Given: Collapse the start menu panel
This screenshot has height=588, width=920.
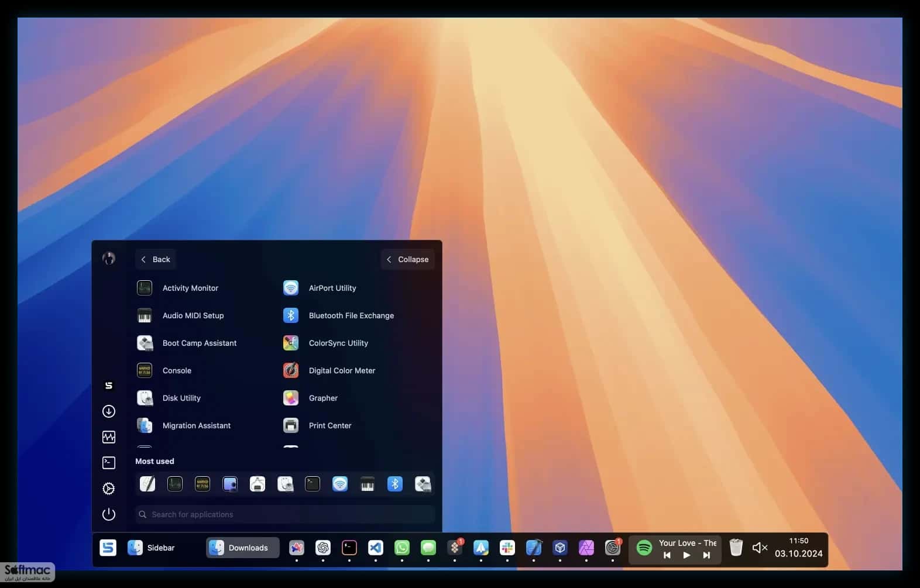Looking at the screenshot, I should click(407, 259).
